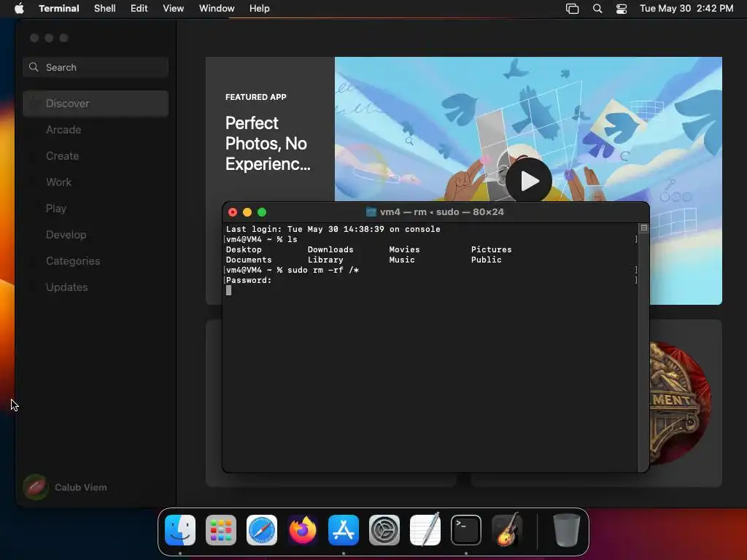Screen dimensions: 747x560
Task: Launch GarageBand from the Dock
Action: [507, 530]
